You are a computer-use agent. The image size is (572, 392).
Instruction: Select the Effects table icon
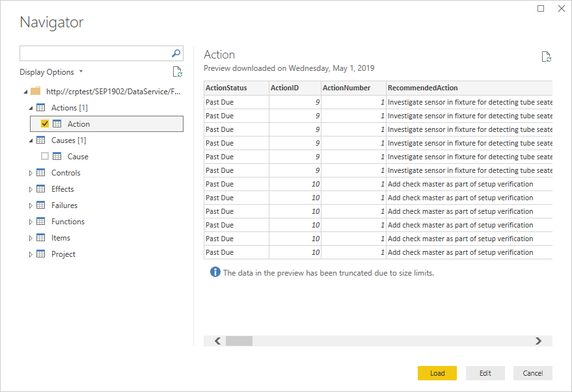40,189
